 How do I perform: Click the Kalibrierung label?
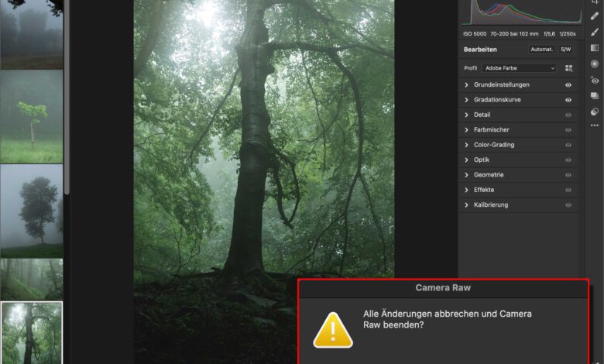(491, 205)
